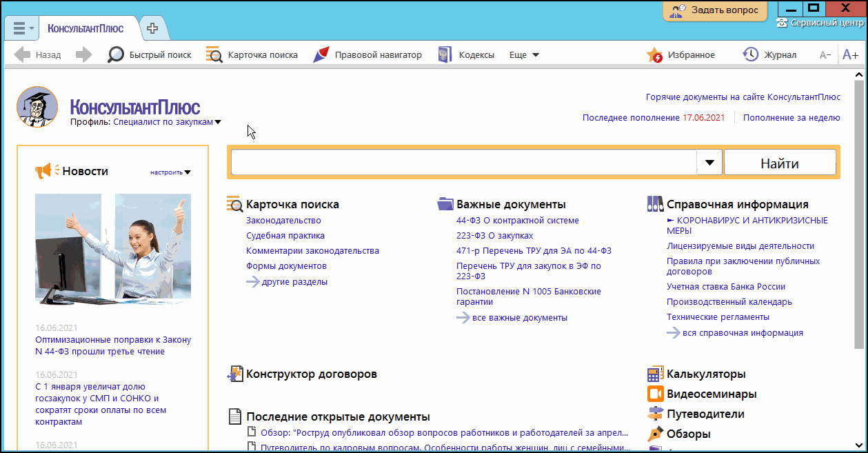Add a new tab with plus button
The image size is (868, 453).
(152, 28)
